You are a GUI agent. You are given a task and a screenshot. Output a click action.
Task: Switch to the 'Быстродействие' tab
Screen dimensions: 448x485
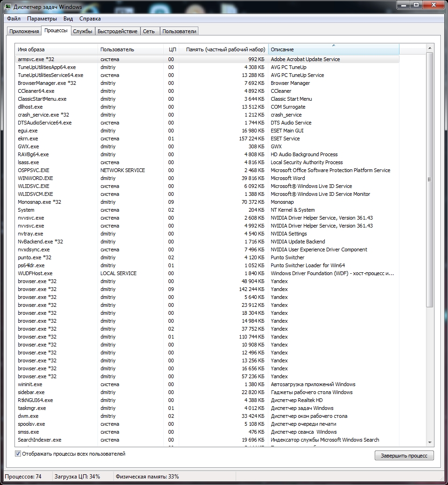pos(118,31)
